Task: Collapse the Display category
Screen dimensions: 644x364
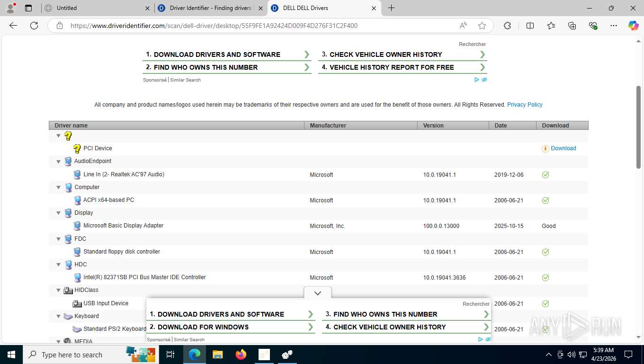Action: click(59, 213)
